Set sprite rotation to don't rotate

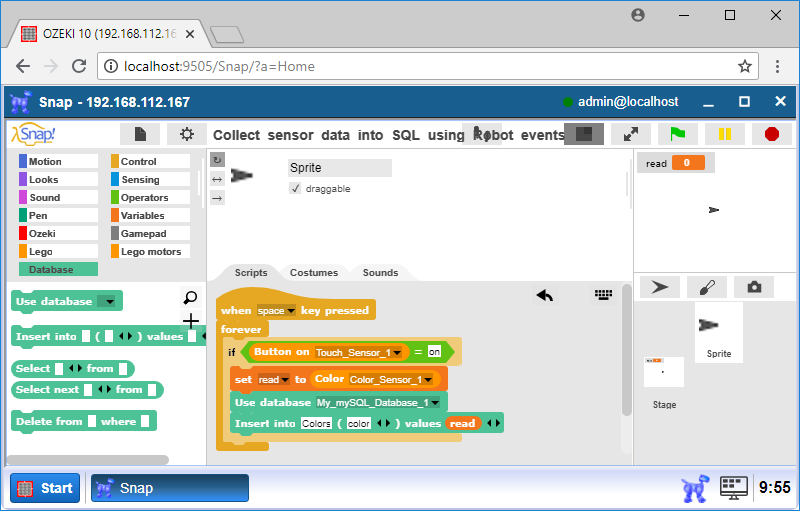click(217, 198)
